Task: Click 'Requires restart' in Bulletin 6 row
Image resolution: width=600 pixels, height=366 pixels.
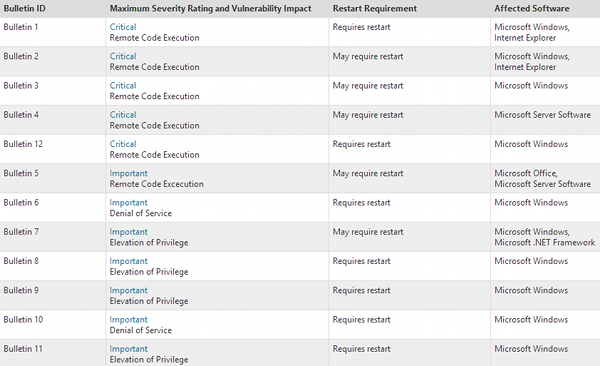Action: tap(361, 203)
